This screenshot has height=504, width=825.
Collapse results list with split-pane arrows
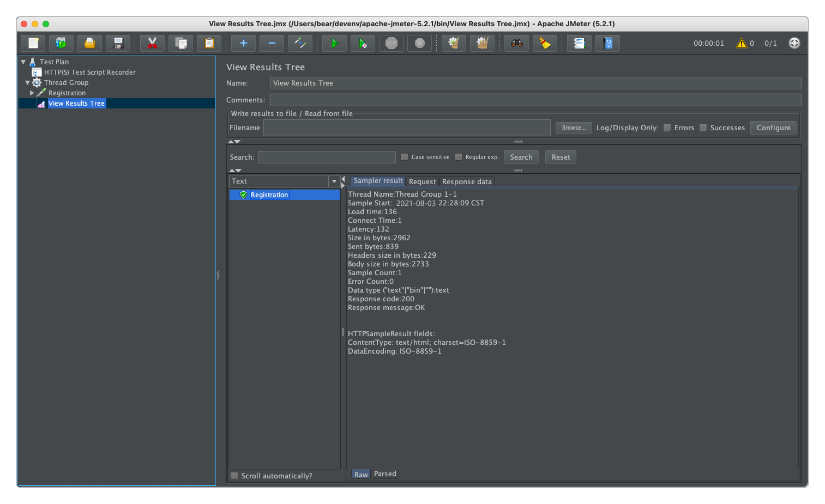pos(343,182)
